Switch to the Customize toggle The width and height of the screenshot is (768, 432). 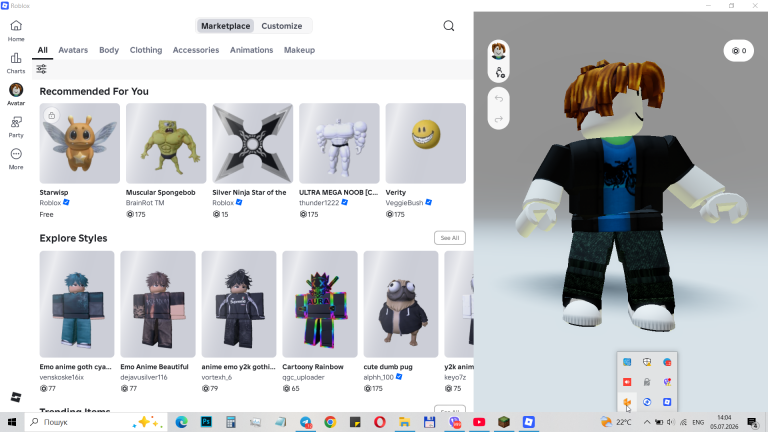coord(282,26)
